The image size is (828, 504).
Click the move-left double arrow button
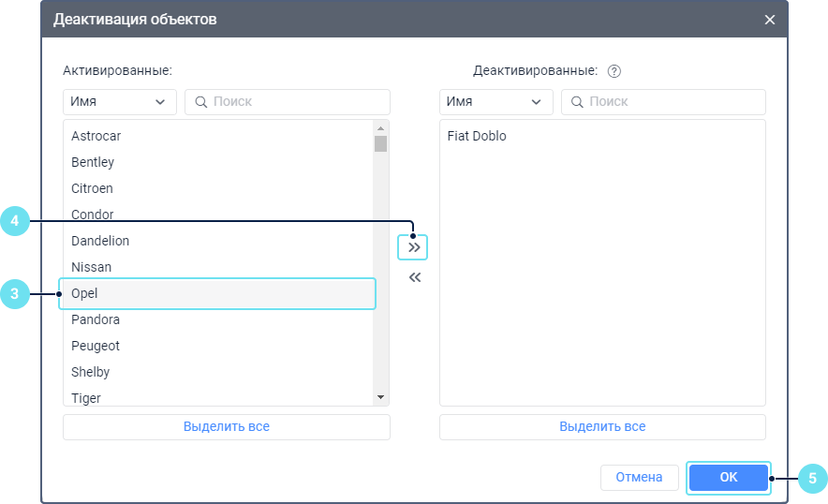coord(415,277)
